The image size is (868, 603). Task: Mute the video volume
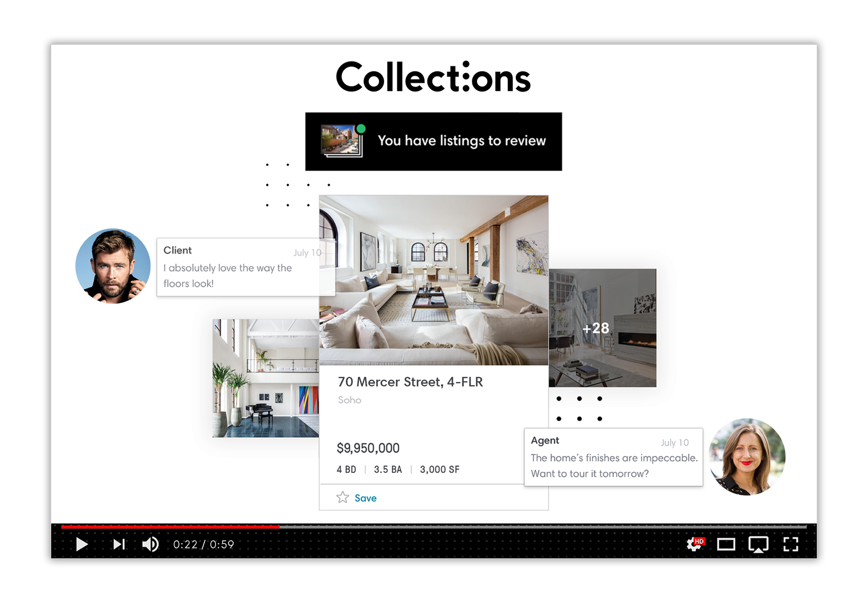[x=151, y=545]
